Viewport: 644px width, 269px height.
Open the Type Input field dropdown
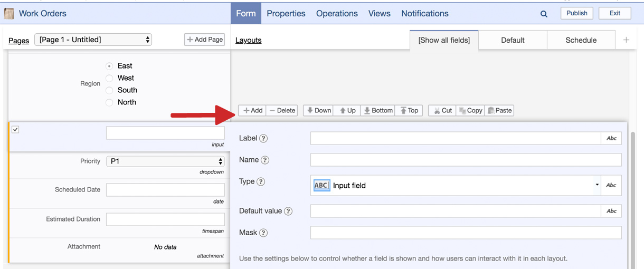(x=455, y=185)
